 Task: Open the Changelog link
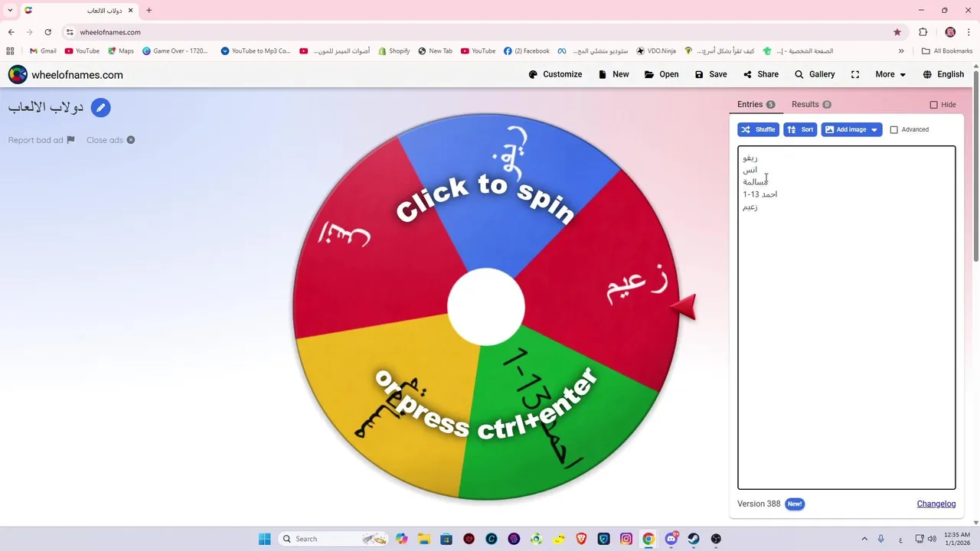click(936, 504)
